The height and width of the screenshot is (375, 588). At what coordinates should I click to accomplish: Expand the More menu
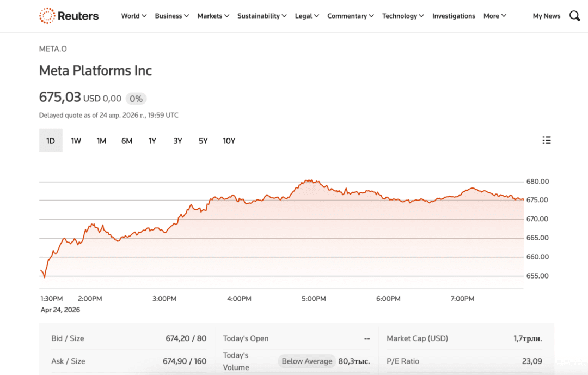(494, 16)
